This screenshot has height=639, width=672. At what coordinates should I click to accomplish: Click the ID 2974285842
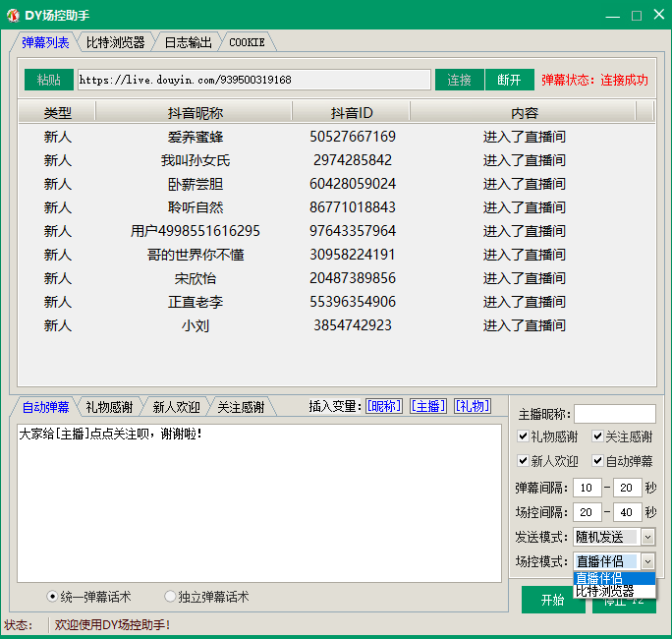click(353, 160)
